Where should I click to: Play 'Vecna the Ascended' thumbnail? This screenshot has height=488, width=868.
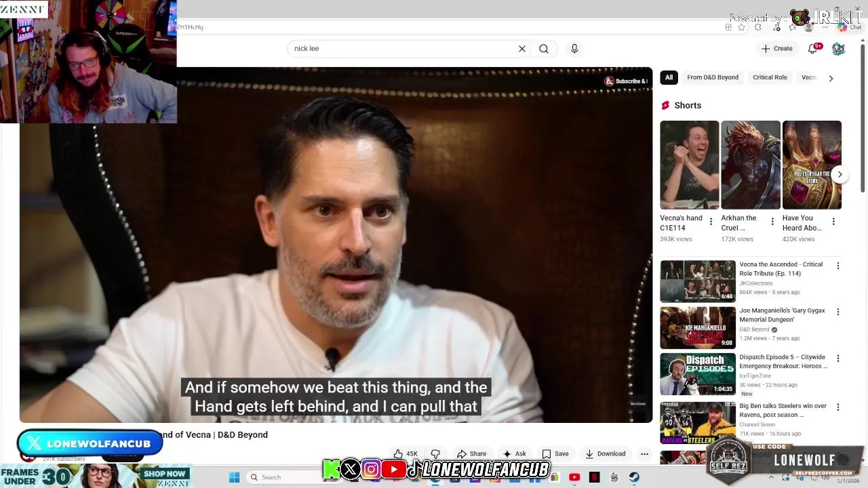coord(698,281)
